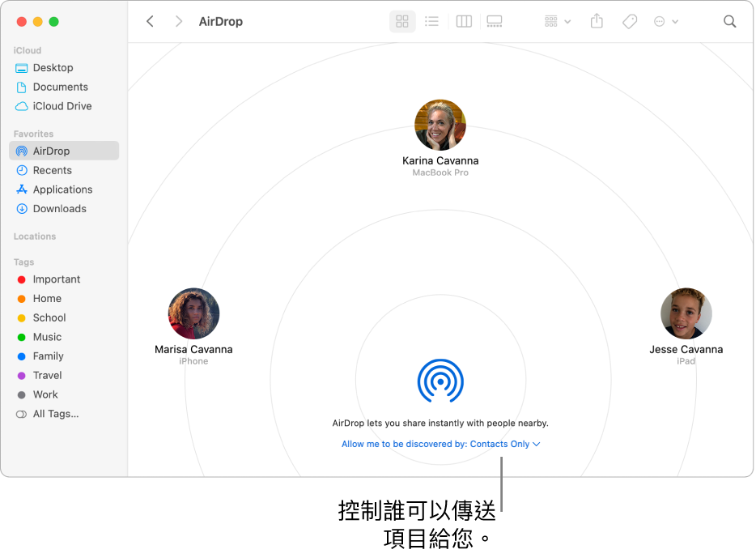Close the Finder window
The image size is (756, 558).
coord(21,22)
